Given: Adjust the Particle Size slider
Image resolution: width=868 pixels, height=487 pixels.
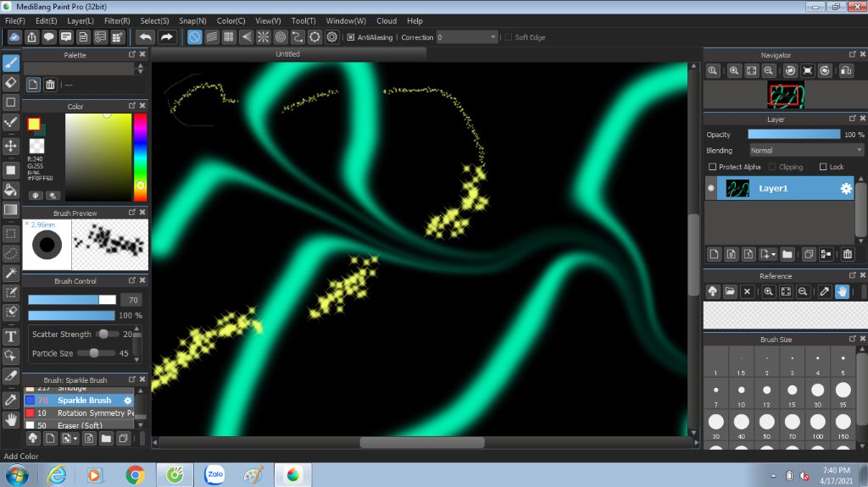Looking at the screenshot, I should click(96, 353).
